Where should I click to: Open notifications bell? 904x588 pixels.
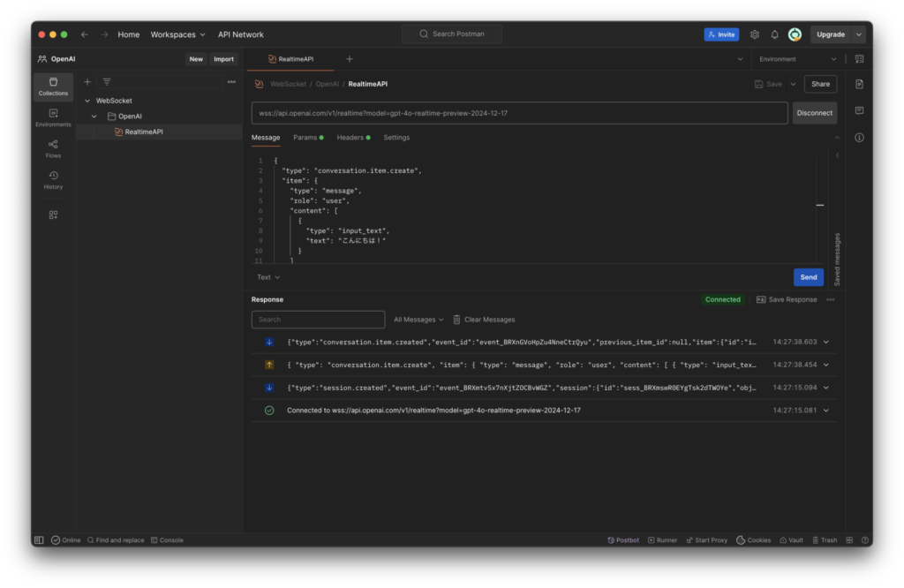point(774,34)
